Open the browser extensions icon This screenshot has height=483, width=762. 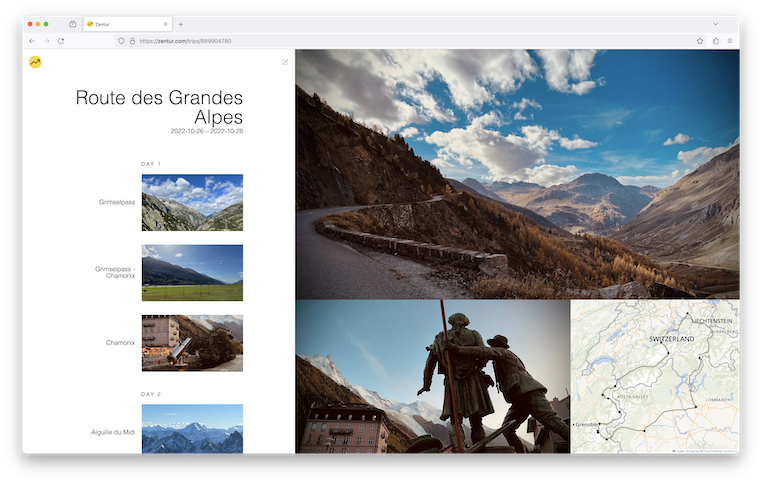coord(716,41)
